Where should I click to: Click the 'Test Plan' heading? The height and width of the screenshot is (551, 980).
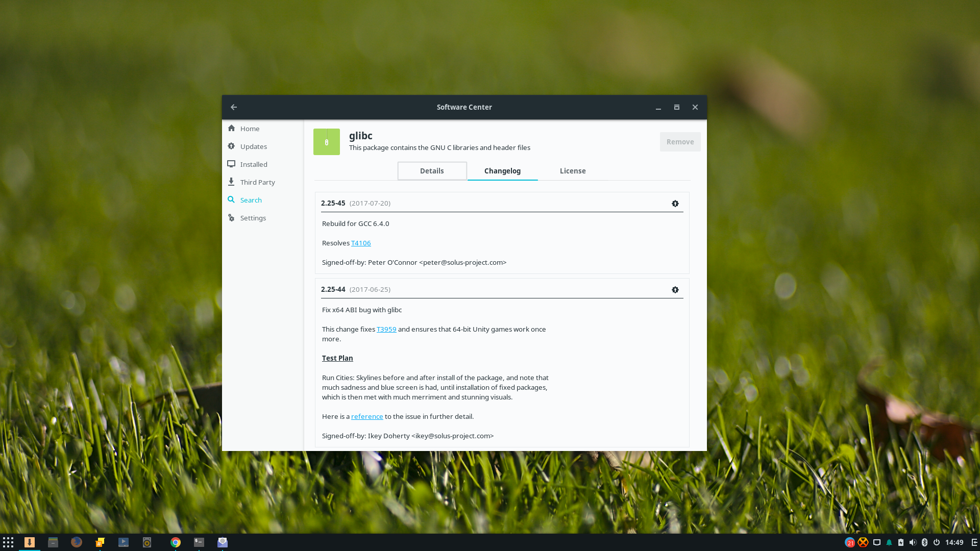pos(337,358)
